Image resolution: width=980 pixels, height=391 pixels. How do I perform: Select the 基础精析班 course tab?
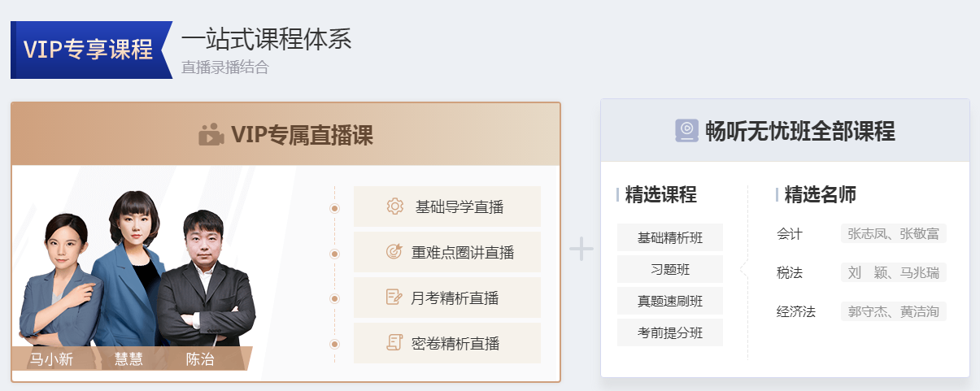(669, 237)
